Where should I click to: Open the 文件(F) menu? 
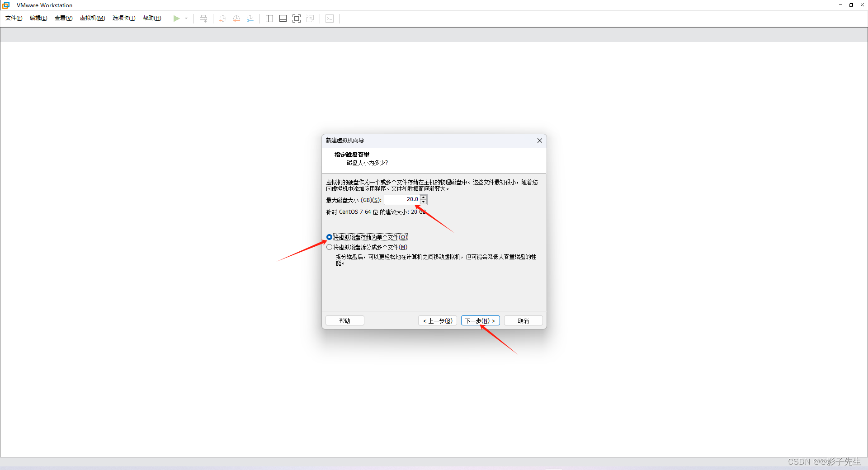coord(14,18)
